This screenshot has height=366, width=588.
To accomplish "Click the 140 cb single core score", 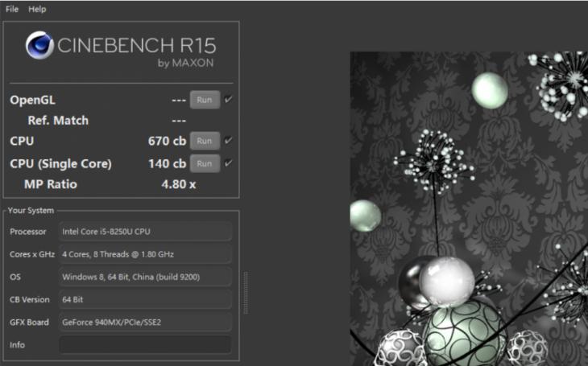I will tap(167, 163).
